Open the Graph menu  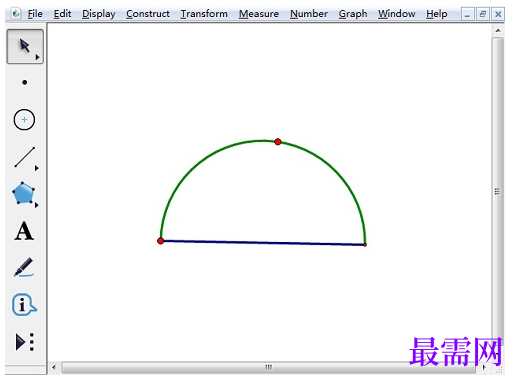(353, 14)
